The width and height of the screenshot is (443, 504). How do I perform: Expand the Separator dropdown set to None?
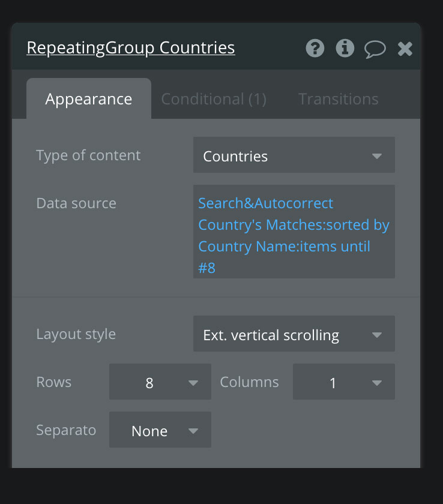[160, 430]
